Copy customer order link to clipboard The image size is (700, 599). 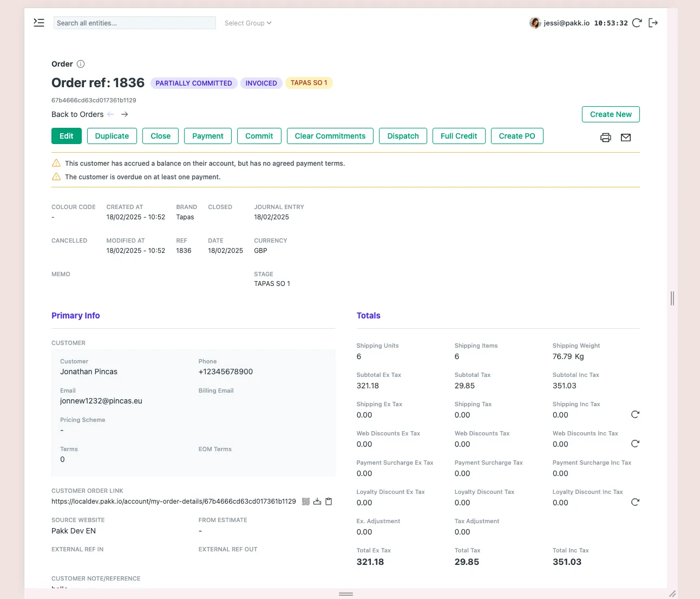pos(329,502)
